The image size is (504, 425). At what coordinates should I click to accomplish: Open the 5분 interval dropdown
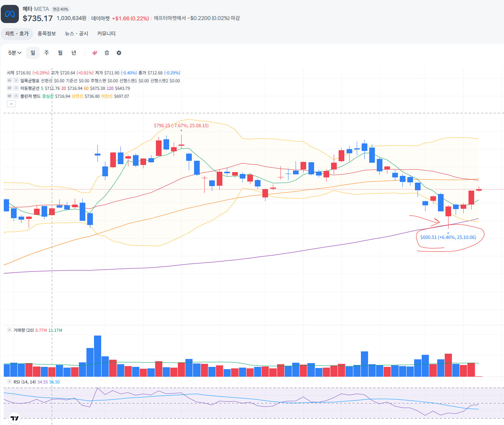(x=15, y=53)
